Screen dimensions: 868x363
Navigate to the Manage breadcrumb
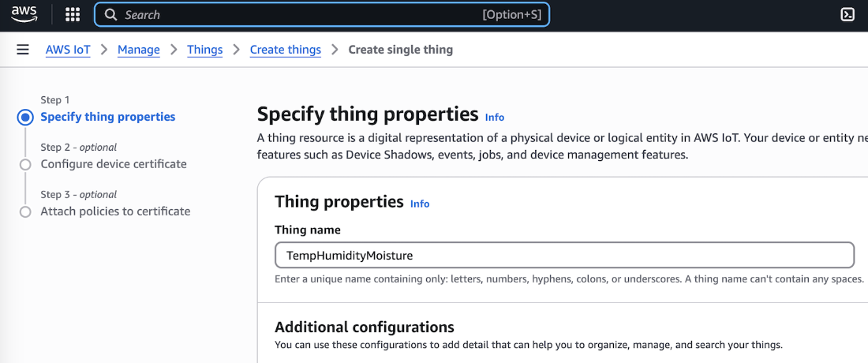point(139,50)
